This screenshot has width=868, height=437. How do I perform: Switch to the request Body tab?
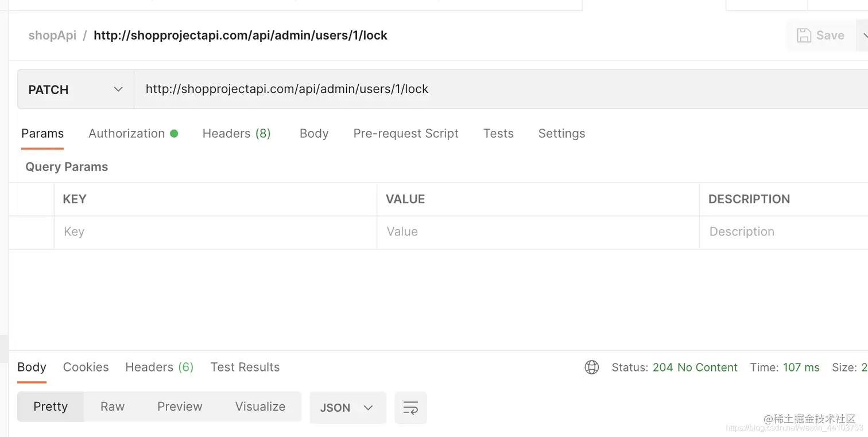pos(314,134)
